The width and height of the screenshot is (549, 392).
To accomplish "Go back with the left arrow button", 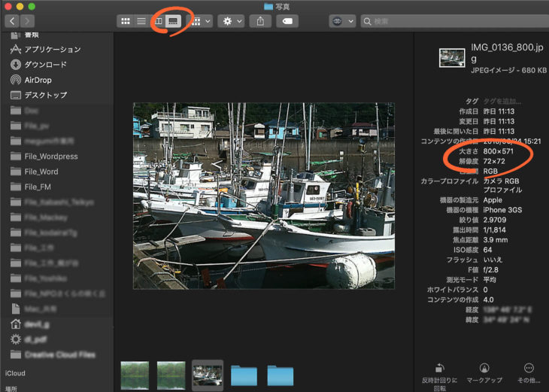I will (10, 21).
